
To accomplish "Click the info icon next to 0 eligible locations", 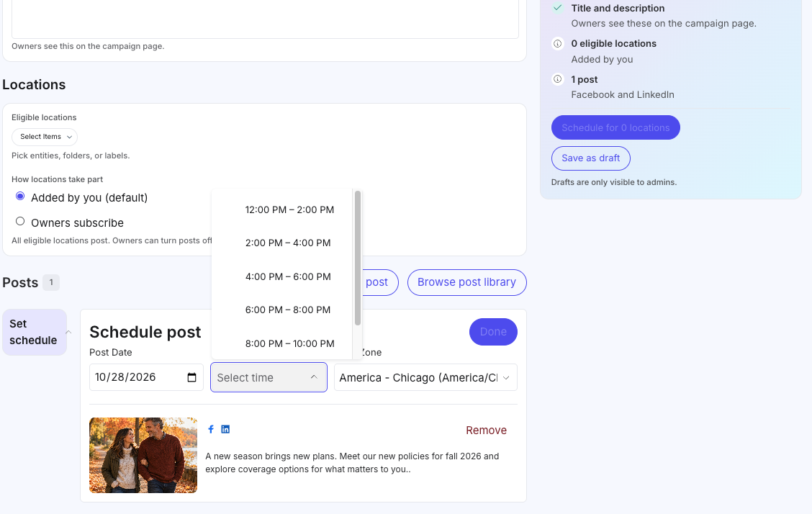I will pyautogui.click(x=558, y=43).
